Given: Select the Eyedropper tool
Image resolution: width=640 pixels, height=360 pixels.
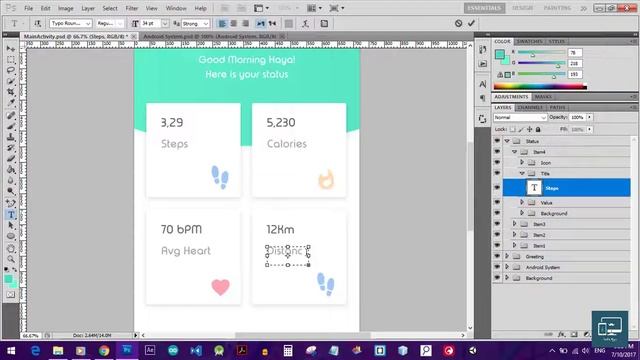Looking at the screenshot, I should [11, 103].
